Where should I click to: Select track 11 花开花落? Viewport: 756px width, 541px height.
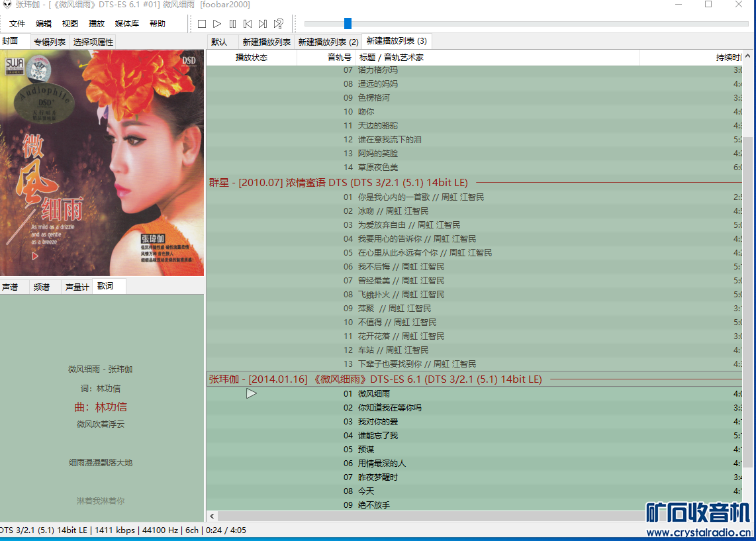pyautogui.click(x=475, y=336)
